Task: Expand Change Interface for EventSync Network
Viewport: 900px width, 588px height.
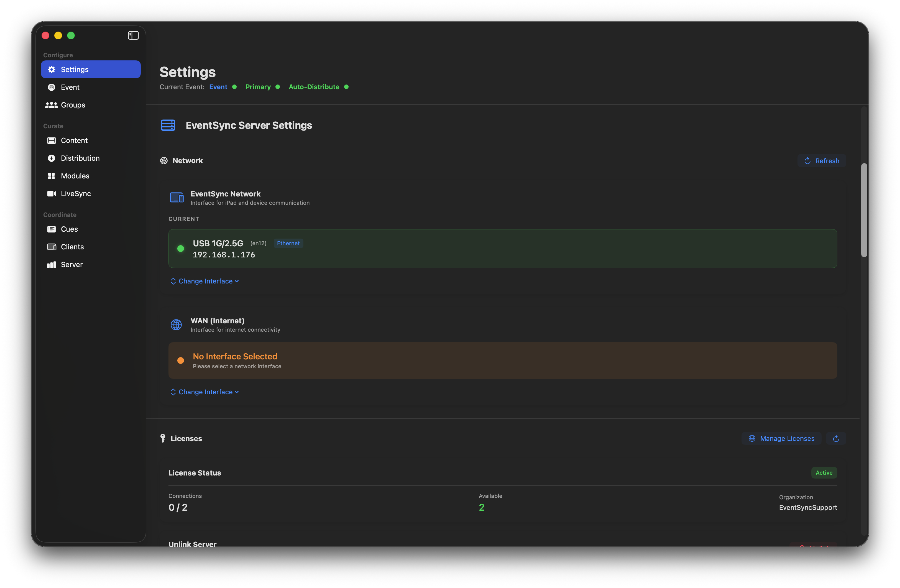Action: click(204, 281)
